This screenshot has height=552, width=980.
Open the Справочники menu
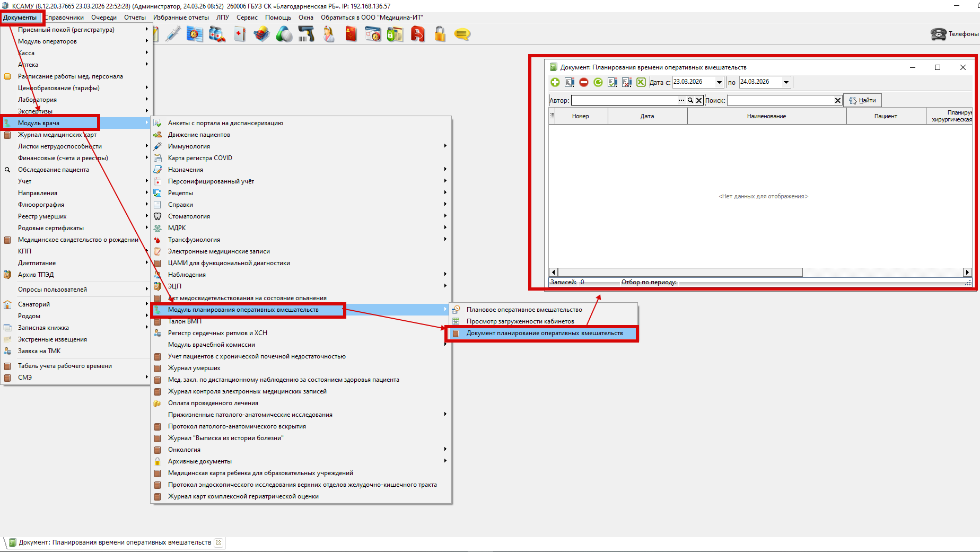pos(64,17)
